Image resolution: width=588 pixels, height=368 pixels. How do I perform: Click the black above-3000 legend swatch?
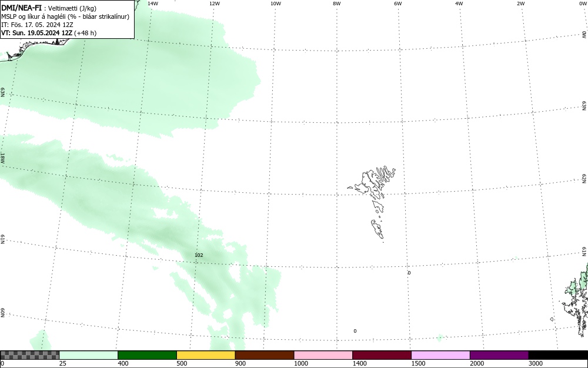558,355
